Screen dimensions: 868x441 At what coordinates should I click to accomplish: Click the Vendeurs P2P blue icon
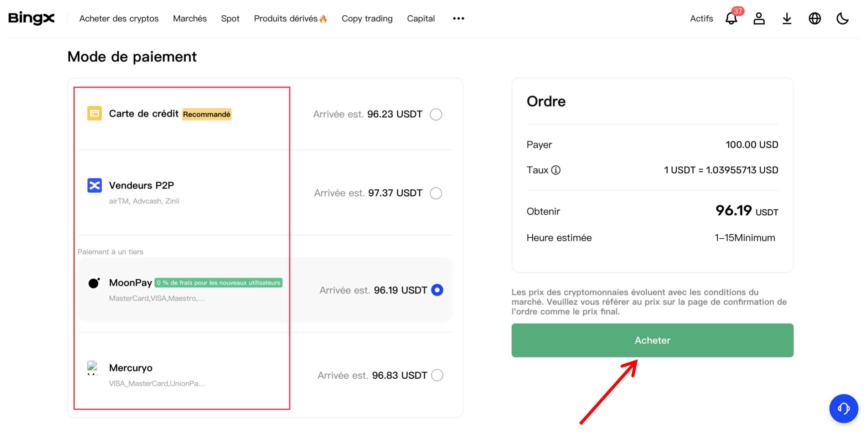pos(94,185)
